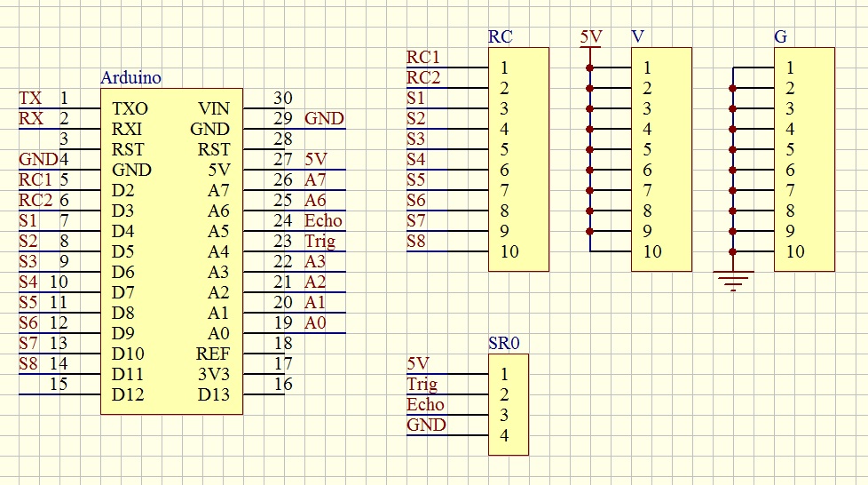Select S1 net label on Arduino pin 7

[28, 220]
